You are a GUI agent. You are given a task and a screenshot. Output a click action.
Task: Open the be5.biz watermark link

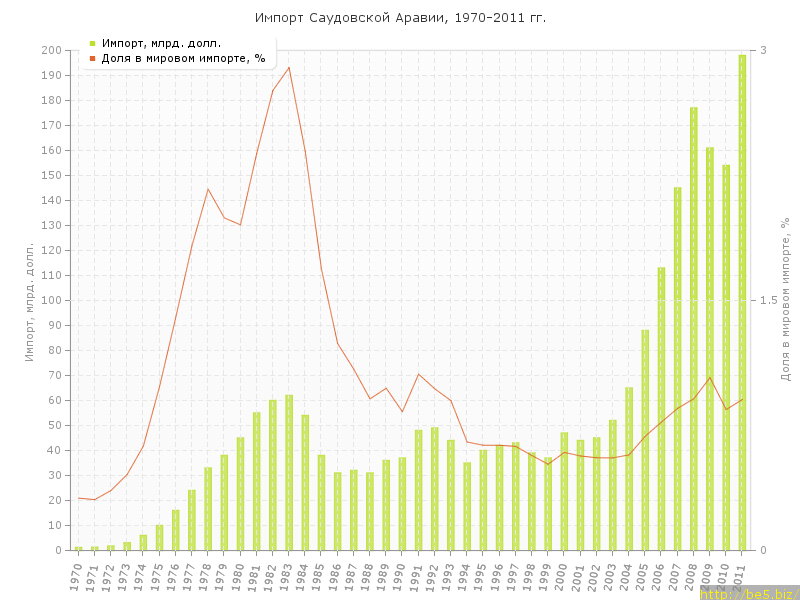pyautogui.click(x=748, y=593)
